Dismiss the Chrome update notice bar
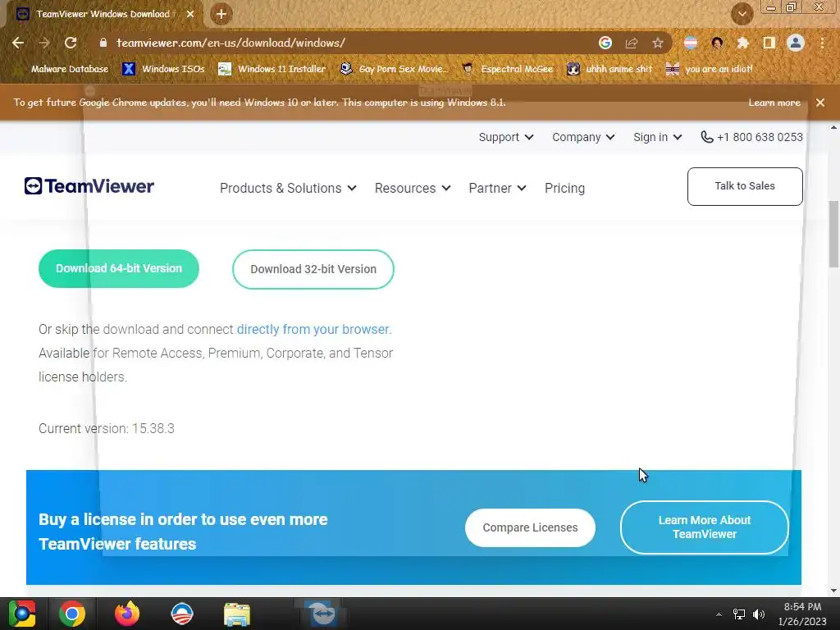 820,103
